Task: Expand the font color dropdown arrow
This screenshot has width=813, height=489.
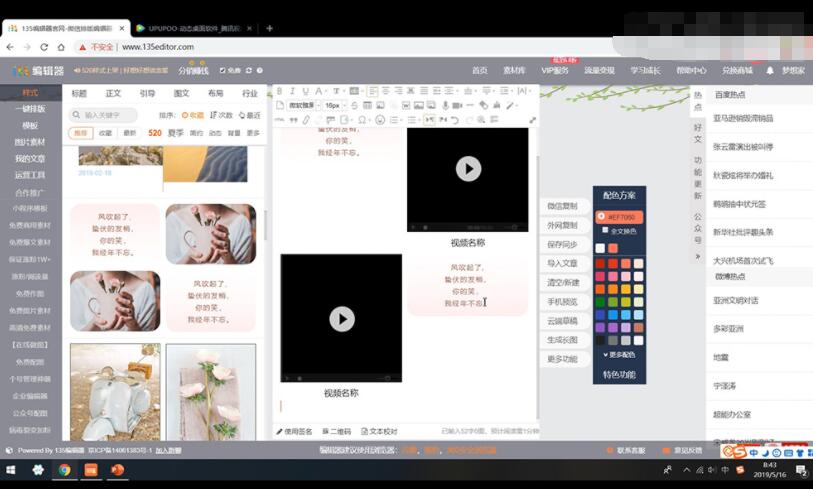Action: coord(326,91)
